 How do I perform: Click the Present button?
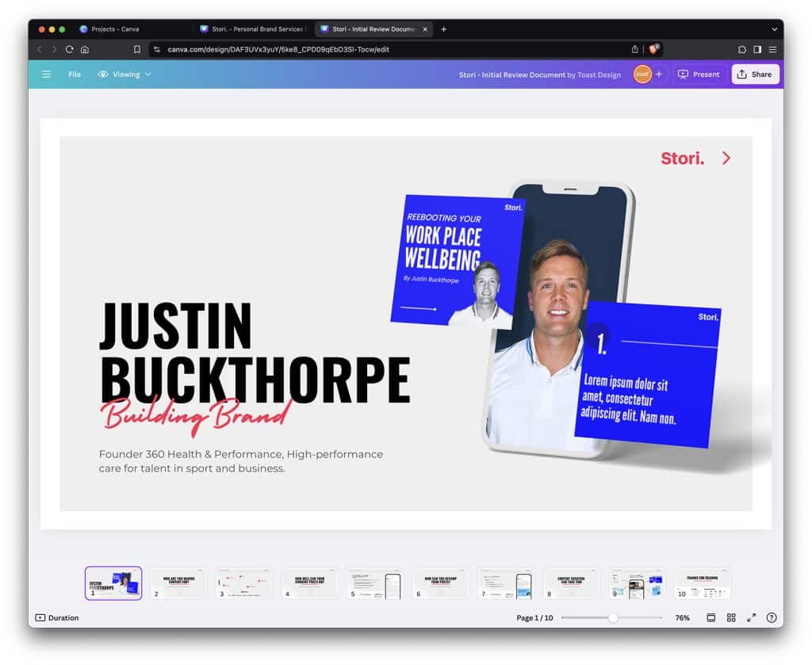(x=699, y=74)
